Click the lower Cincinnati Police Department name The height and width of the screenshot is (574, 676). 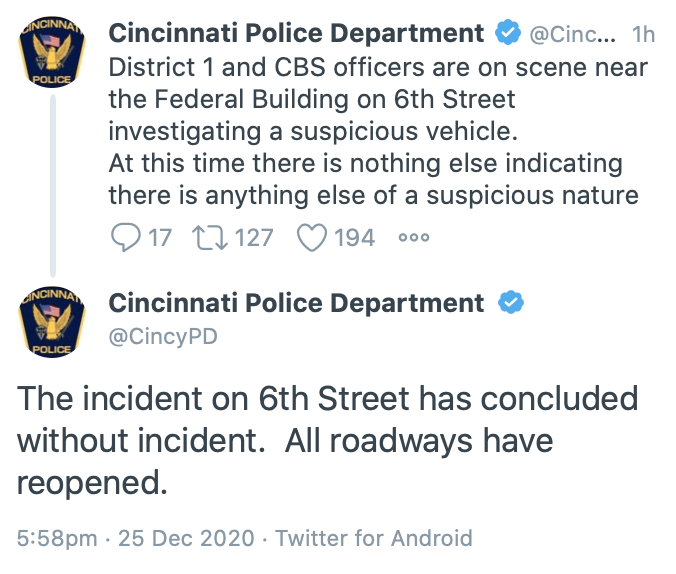pos(295,303)
